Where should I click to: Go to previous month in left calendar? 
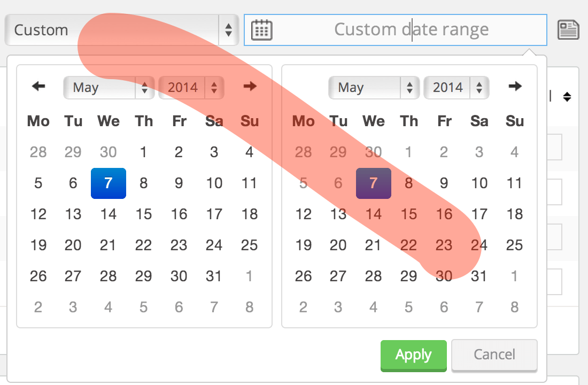38,86
